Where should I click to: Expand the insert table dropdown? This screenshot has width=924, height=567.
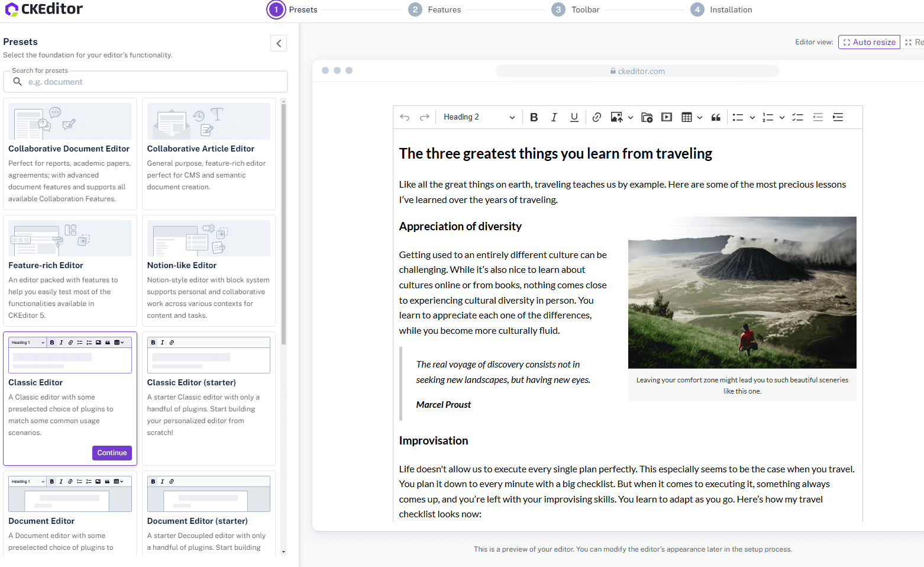tap(700, 117)
